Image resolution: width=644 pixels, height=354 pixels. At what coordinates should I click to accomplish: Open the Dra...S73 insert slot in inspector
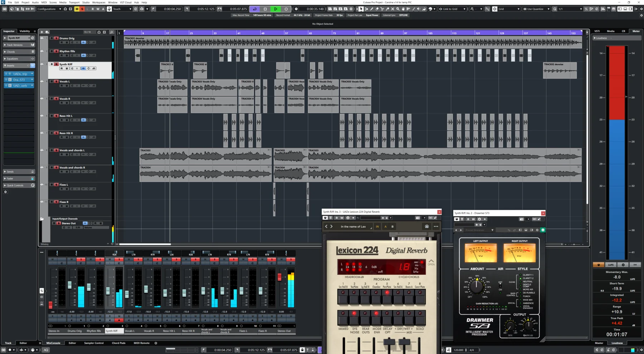click(19, 80)
